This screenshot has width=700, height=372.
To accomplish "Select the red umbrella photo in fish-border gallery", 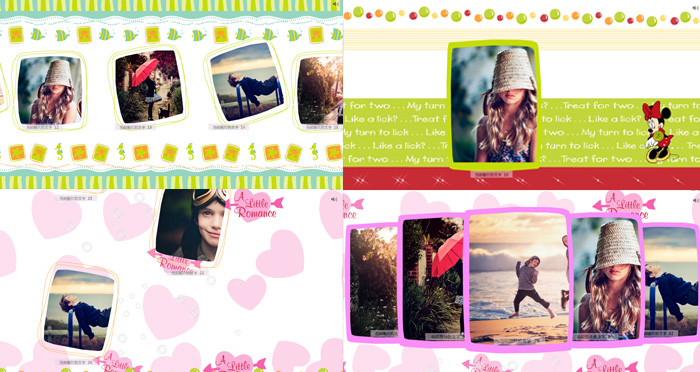I will (149, 87).
